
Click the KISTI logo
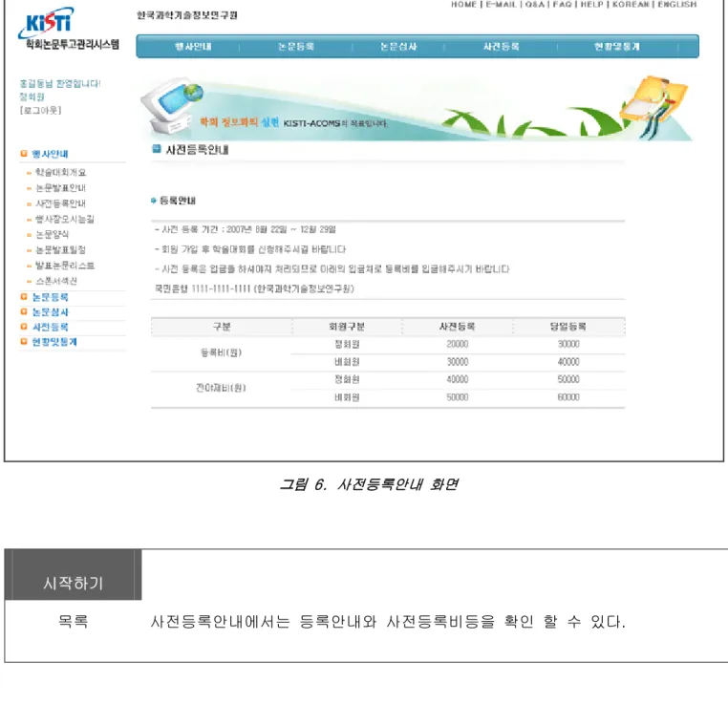coord(47,22)
